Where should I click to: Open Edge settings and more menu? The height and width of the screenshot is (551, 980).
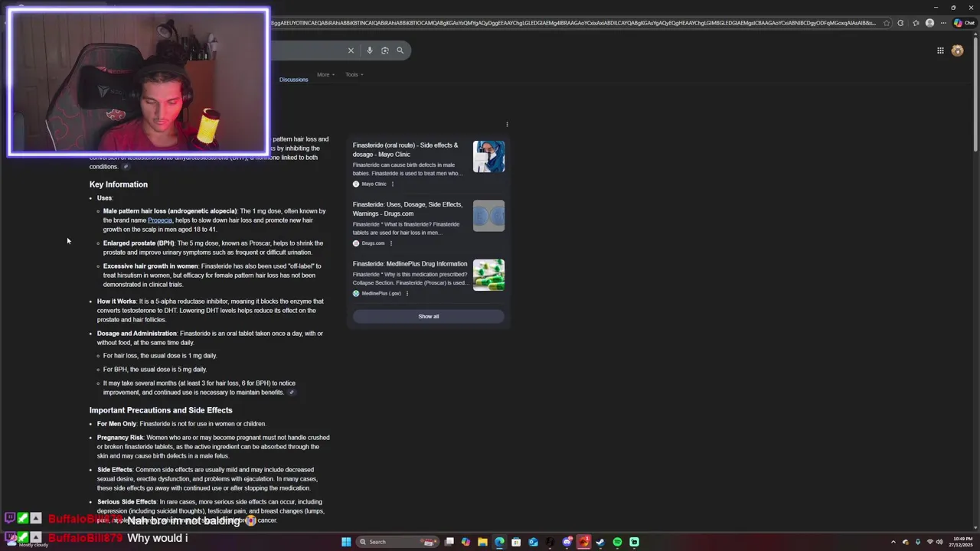(944, 23)
